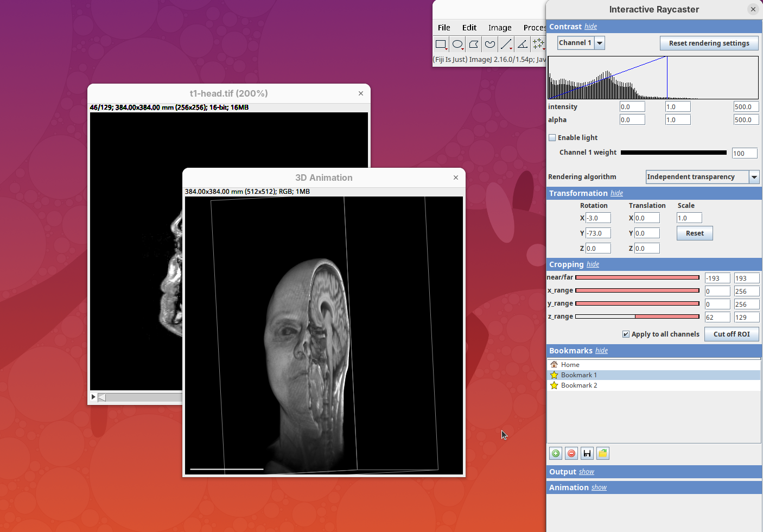The width and height of the screenshot is (763, 532).
Task: Click the z_range cropping slider
Action: pos(637,316)
